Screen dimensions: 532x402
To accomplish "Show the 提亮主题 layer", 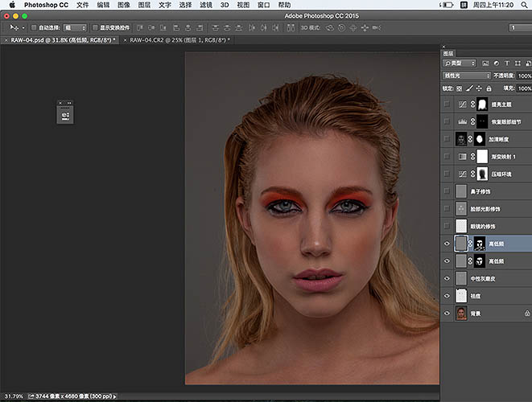I will pyautogui.click(x=447, y=105).
